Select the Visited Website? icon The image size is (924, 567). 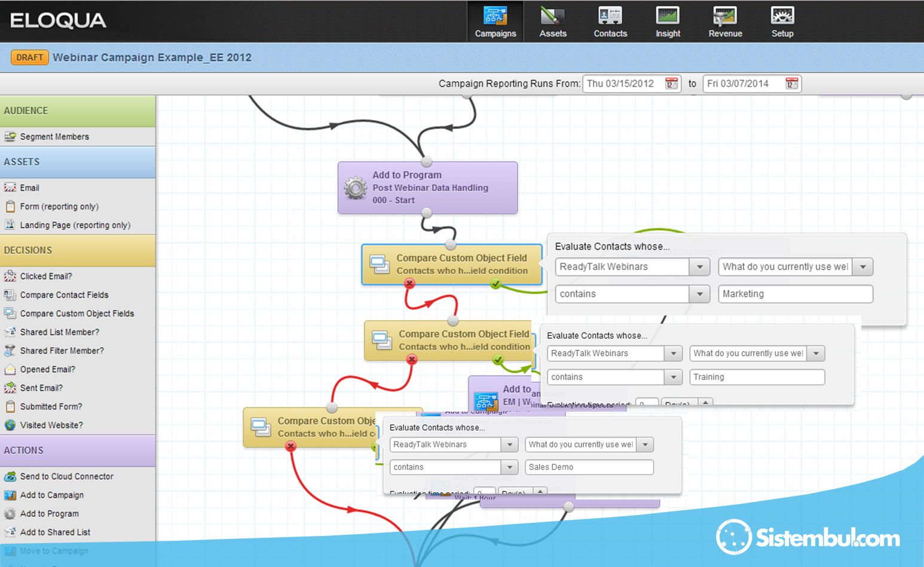(x=10, y=425)
